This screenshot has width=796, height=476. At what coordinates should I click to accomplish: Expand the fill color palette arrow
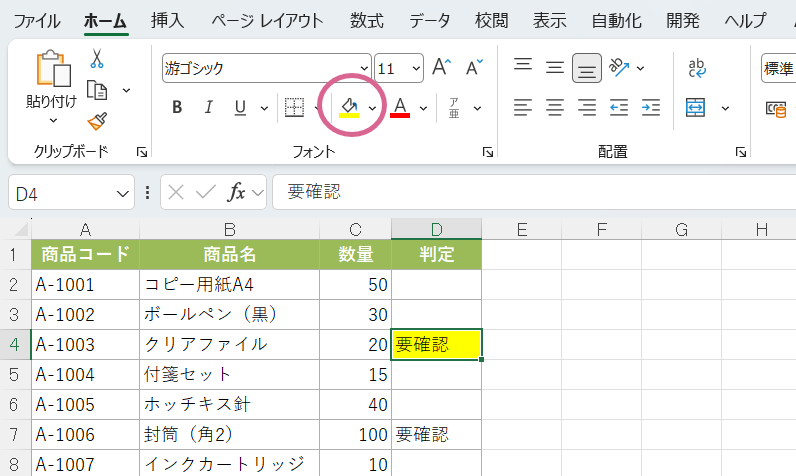click(372, 108)
